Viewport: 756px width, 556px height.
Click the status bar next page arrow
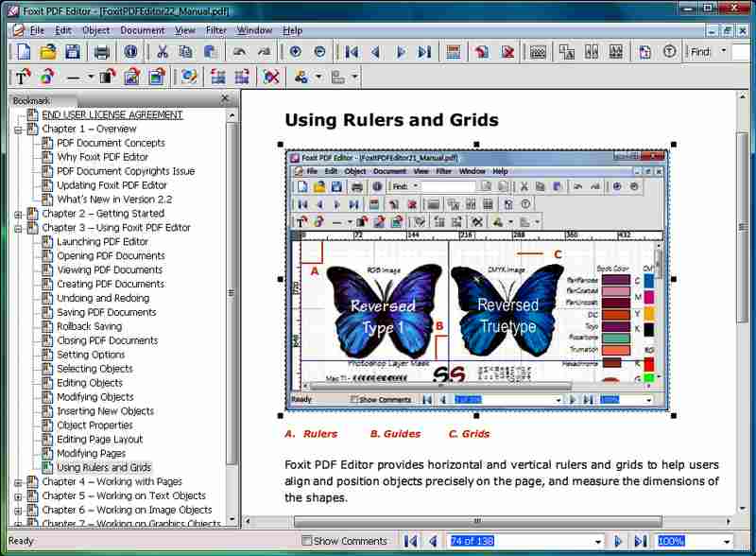click(618, 542)
